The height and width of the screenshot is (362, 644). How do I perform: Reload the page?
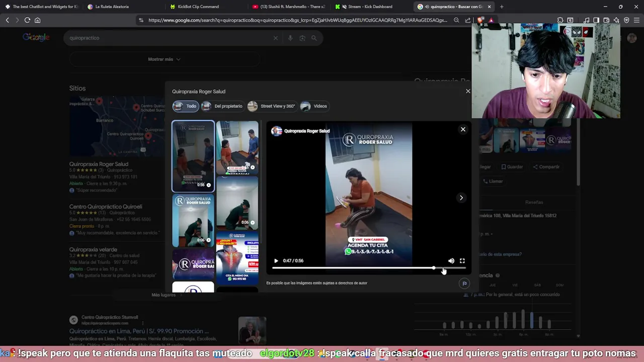pyautogui.click(x=27, y=20)
